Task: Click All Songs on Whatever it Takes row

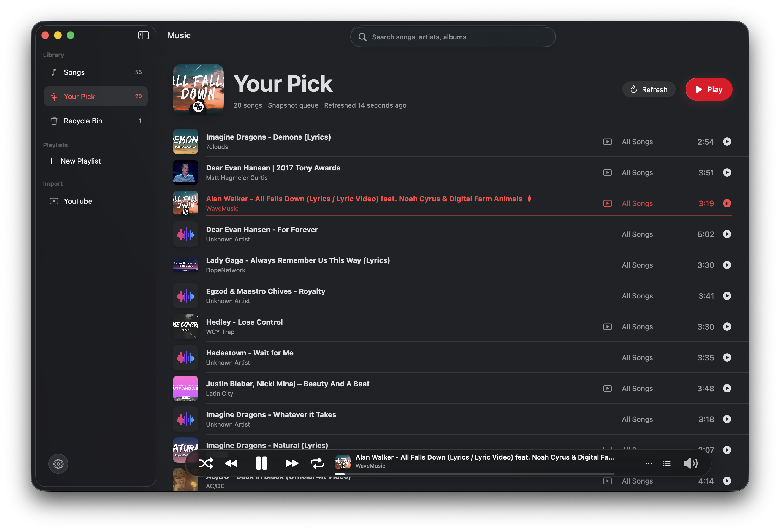Action: (x=637, y=419)
